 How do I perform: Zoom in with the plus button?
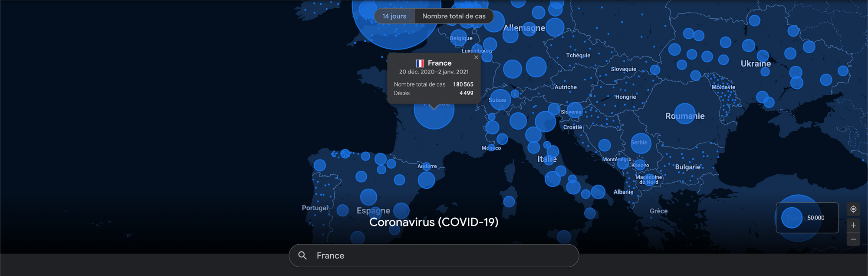pos(853,225)
